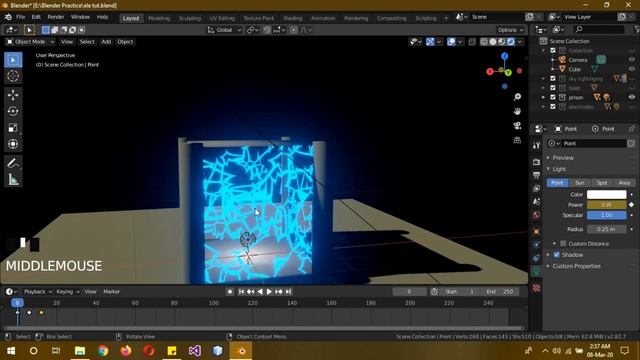Click the pan view hand icon
The image size is (640, 360).
(x=517, y=111)
